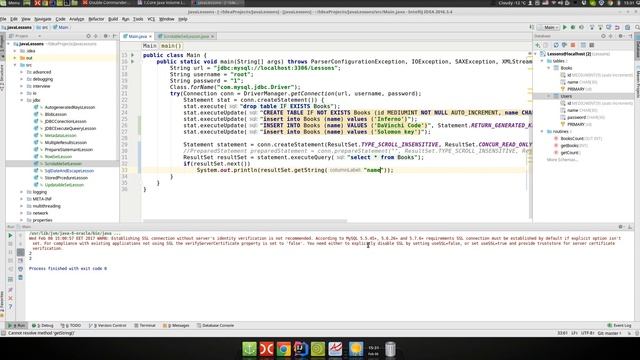
Task: Collapse the javaLessons project root node
Action: [x=9, y=44]
